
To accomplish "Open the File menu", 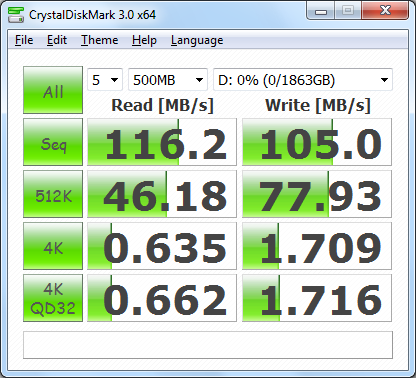I will (24, 40).
